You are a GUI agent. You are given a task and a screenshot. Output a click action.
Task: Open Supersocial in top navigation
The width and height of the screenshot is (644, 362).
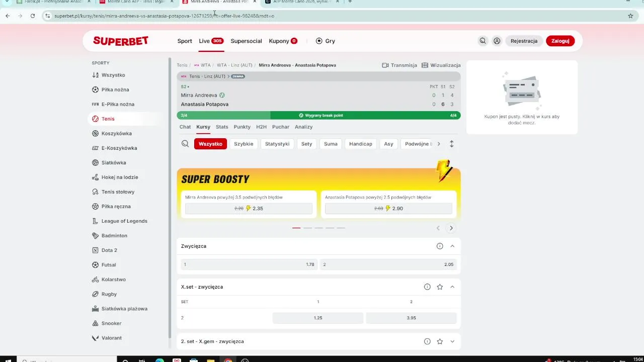pyautogui.click(x=246, y=41)
